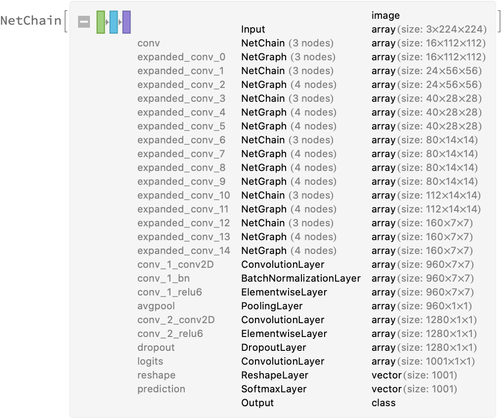Collapse the NetChain summary with minus icon
Viewport: 504px width, 420px height.
(x=84, y=22)
